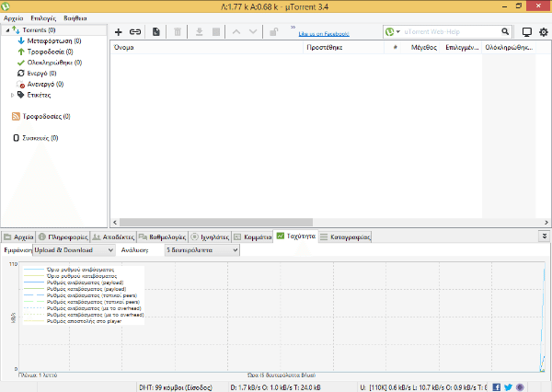Click the D: 1.7 kB/s download status entry

pyautogui.click(x=275, y=387)
